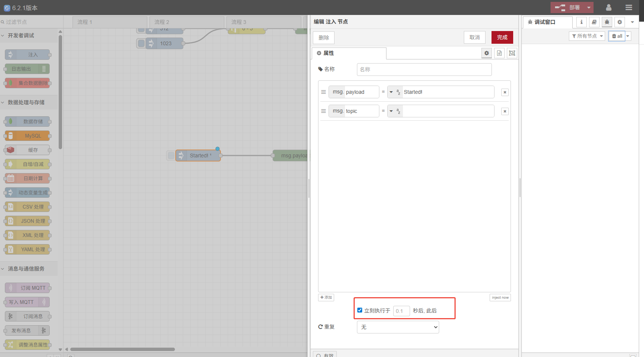Click the red 完成 button
The image size is (644, 357).
coord(502,37)
